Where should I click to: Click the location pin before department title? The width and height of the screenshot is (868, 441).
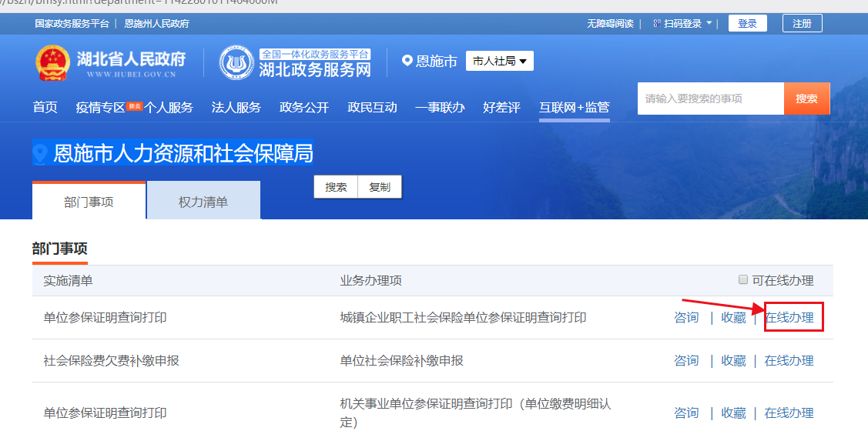tap(40, 154)
